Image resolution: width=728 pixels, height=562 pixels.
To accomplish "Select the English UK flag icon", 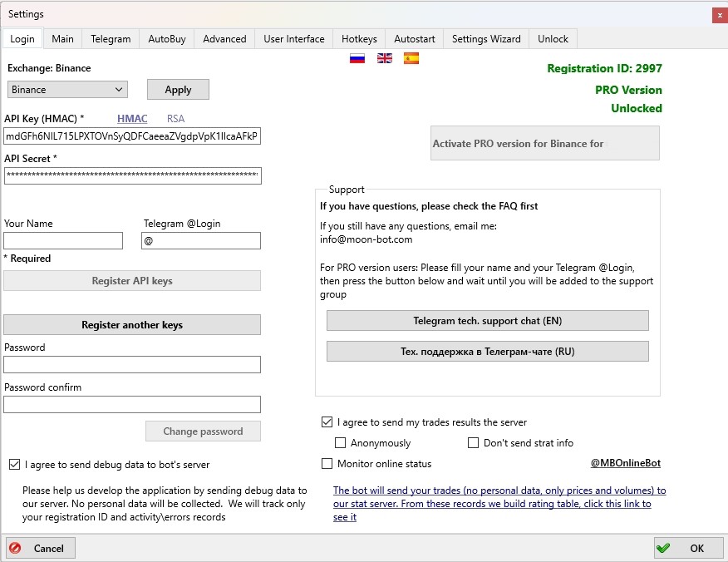I will (x=384, y=58).
